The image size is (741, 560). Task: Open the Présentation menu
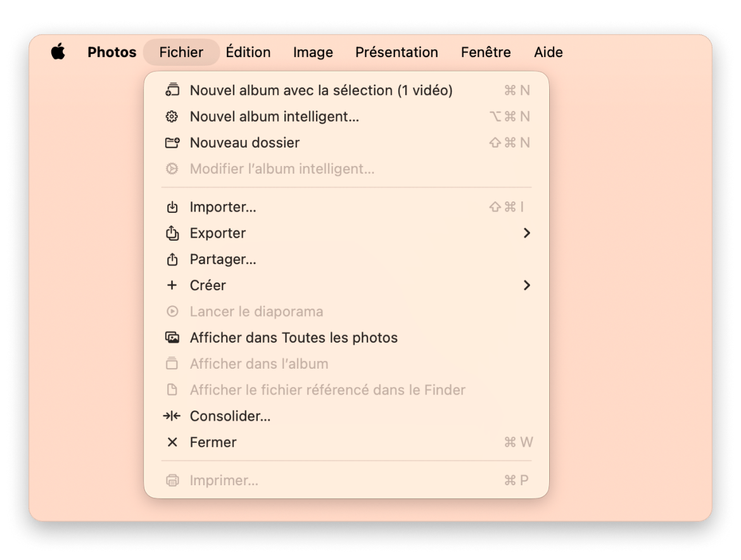point(396,52)
